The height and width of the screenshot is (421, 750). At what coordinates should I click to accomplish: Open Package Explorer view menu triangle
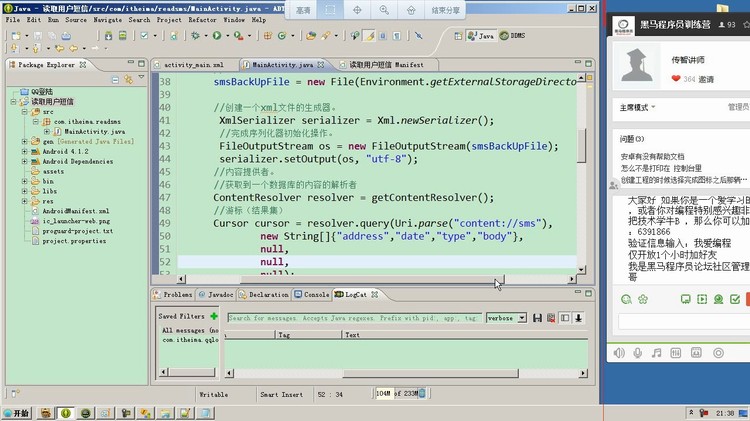tap(142, 77)
